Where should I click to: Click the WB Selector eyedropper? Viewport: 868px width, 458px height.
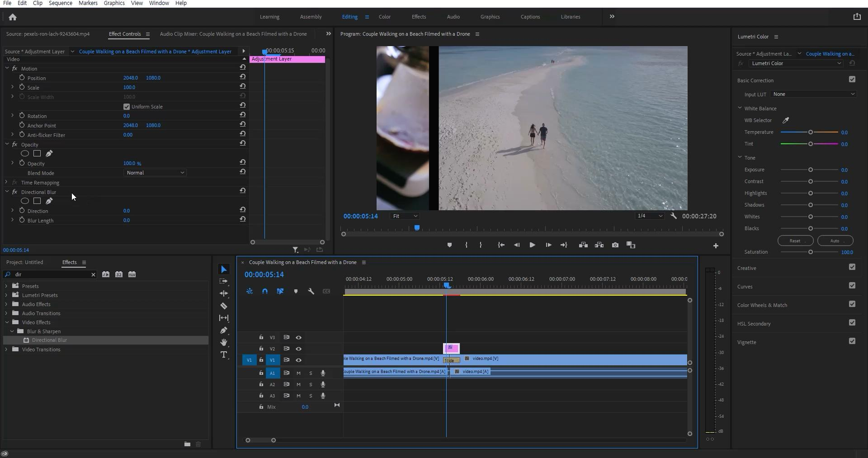(x=786, y=120)
